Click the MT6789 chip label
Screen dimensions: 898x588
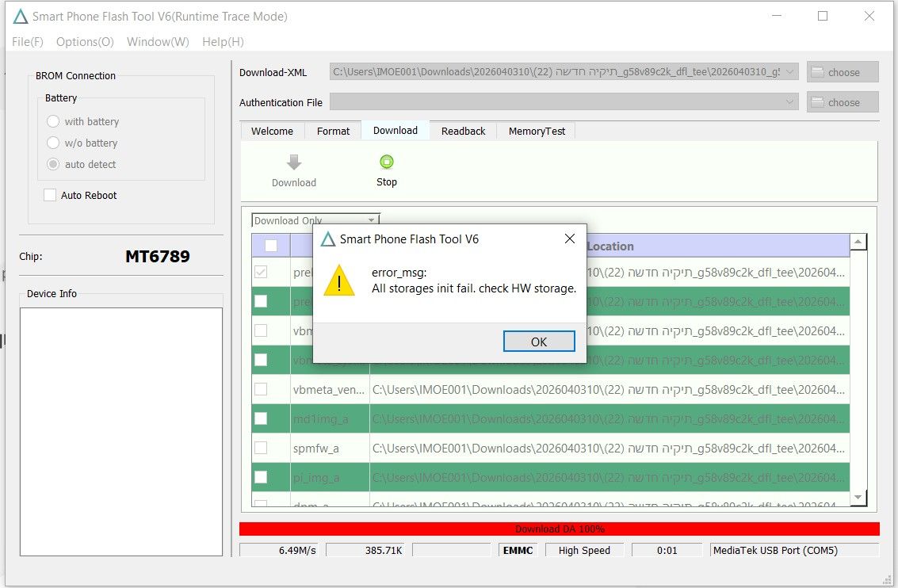tap(158, 257)
